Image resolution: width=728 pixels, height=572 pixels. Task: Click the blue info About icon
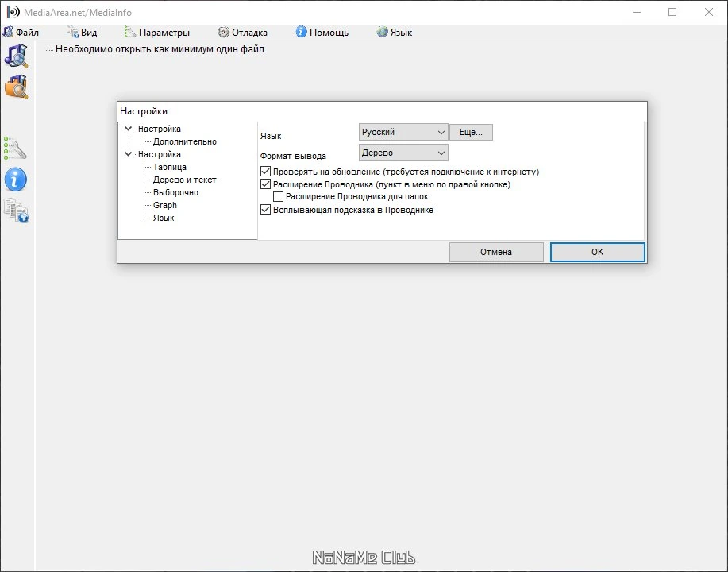pos(15,180)
